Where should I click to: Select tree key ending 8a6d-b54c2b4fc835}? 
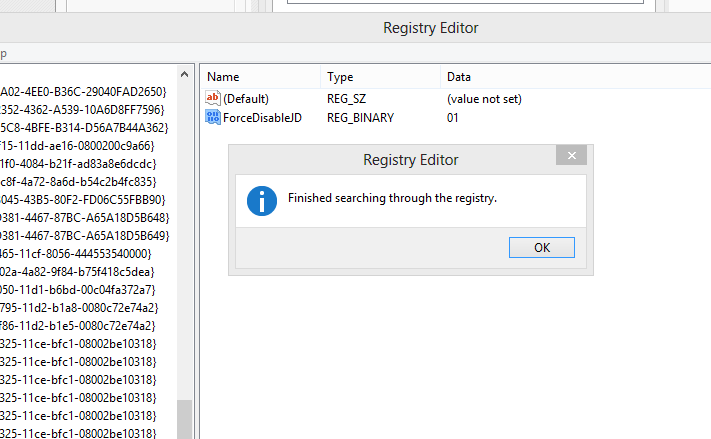click(x=78, y=182)
